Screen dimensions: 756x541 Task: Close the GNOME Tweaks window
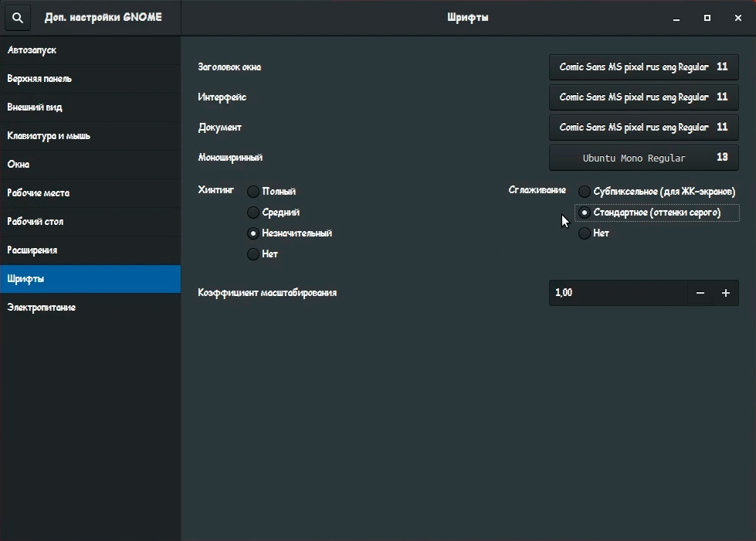click(x=738, y=18)
